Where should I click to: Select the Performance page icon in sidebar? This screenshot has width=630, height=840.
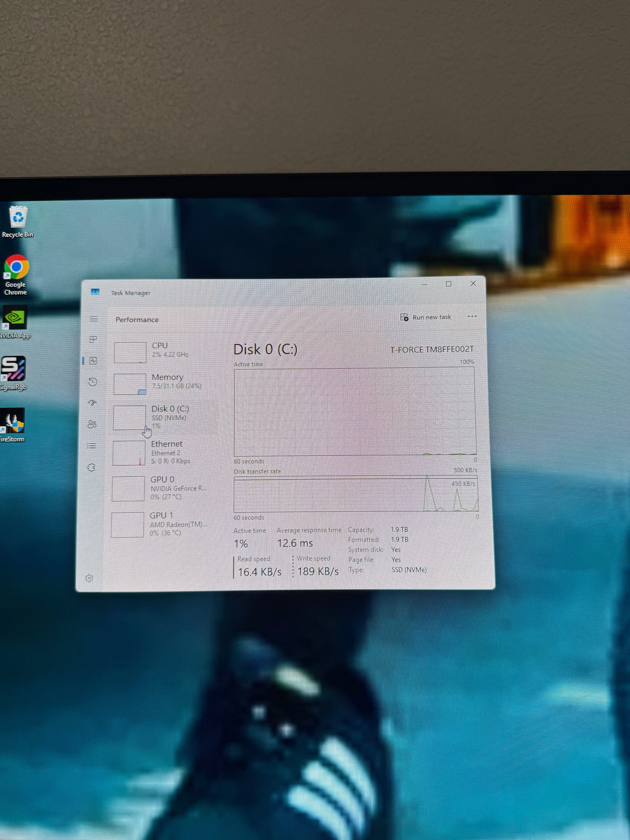click(93, 361)
